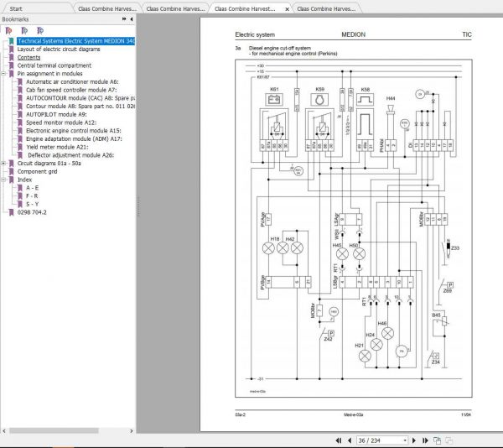Select the active Claas Combine Harvest tab

pos(245,9)
